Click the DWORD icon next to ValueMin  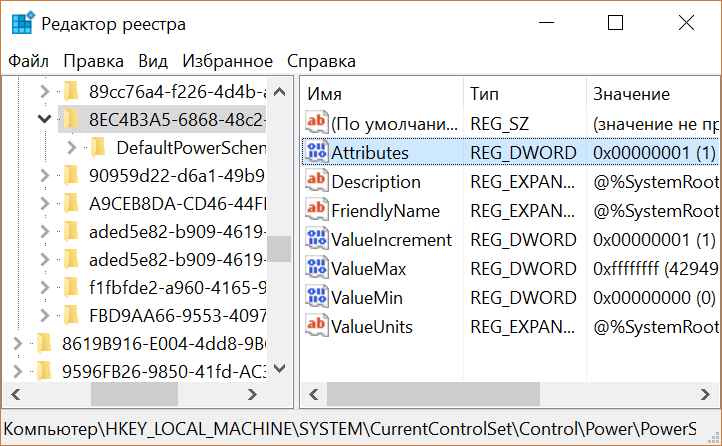pyautogui.click(x=317, y=296)
